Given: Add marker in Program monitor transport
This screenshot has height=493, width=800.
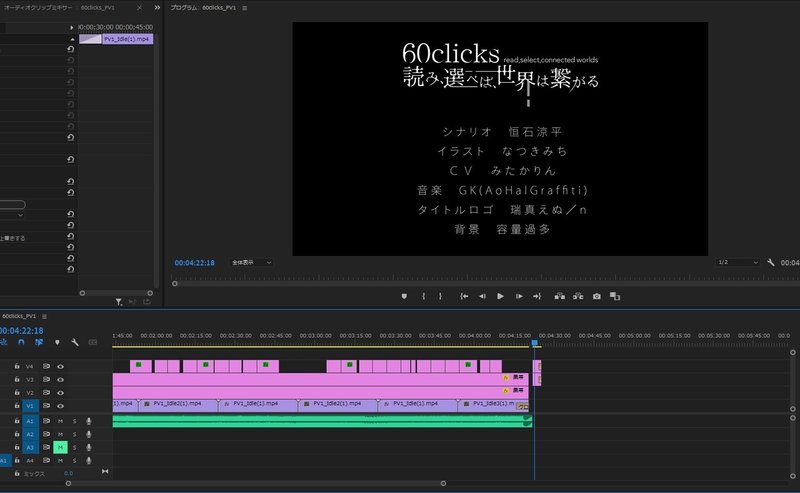Looking at the screenshot, I should (404, 296).
